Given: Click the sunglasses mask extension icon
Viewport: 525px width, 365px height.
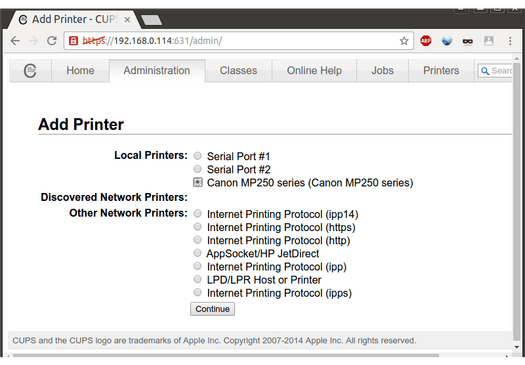Looking at the screenshot, I should pos(468,41).
